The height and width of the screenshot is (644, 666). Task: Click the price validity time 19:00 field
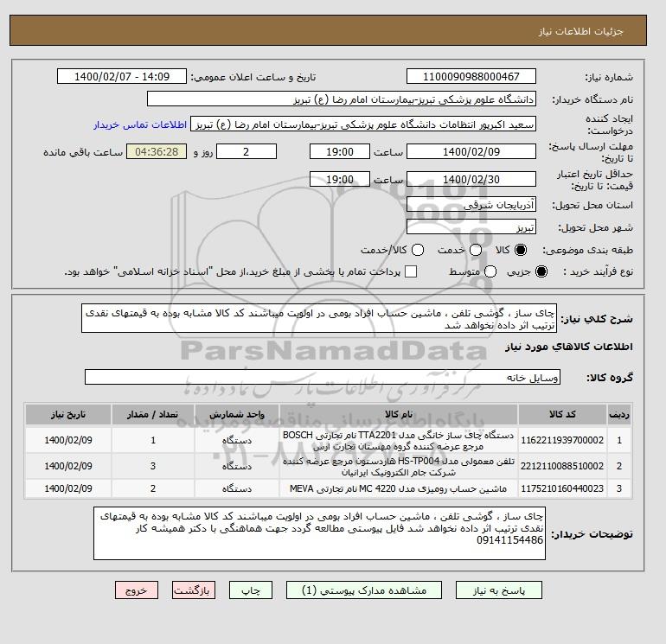pyautogui.click(x=340, y=179)
